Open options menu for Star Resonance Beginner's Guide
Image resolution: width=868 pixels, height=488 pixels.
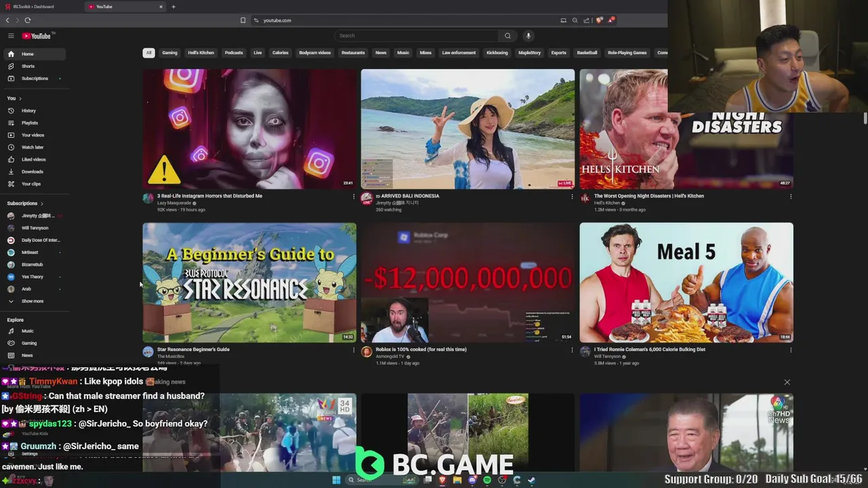(x=353, y=350)
